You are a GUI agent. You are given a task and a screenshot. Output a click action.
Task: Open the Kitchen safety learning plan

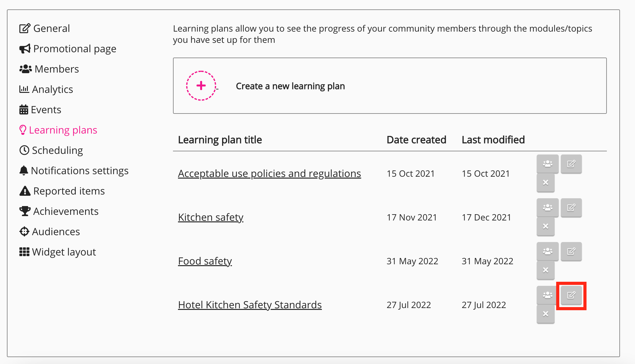211,217
